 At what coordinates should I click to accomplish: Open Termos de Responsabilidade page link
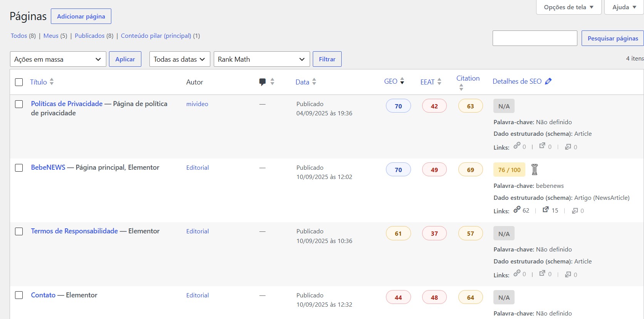point(74,231)
